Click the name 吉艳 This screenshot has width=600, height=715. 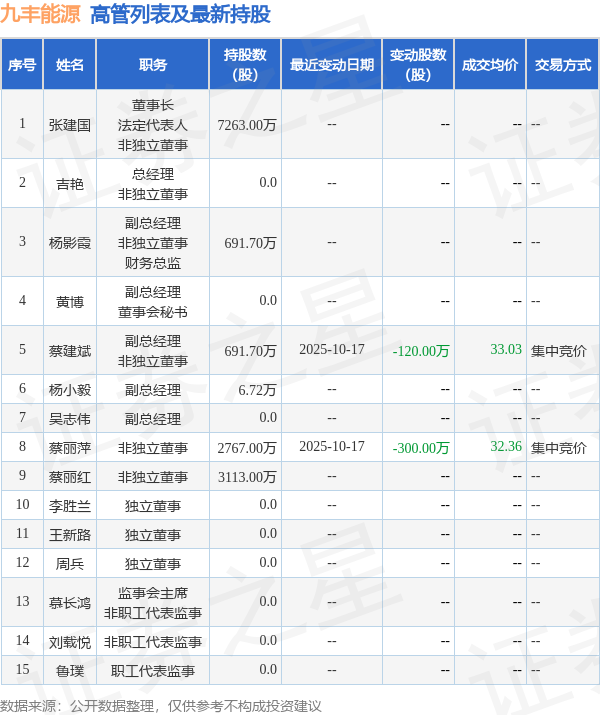click(x=70, y=184)
